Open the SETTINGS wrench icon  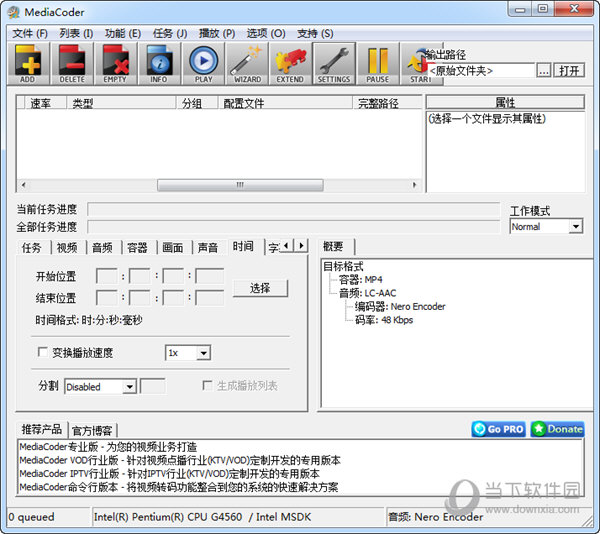[334, 63]
